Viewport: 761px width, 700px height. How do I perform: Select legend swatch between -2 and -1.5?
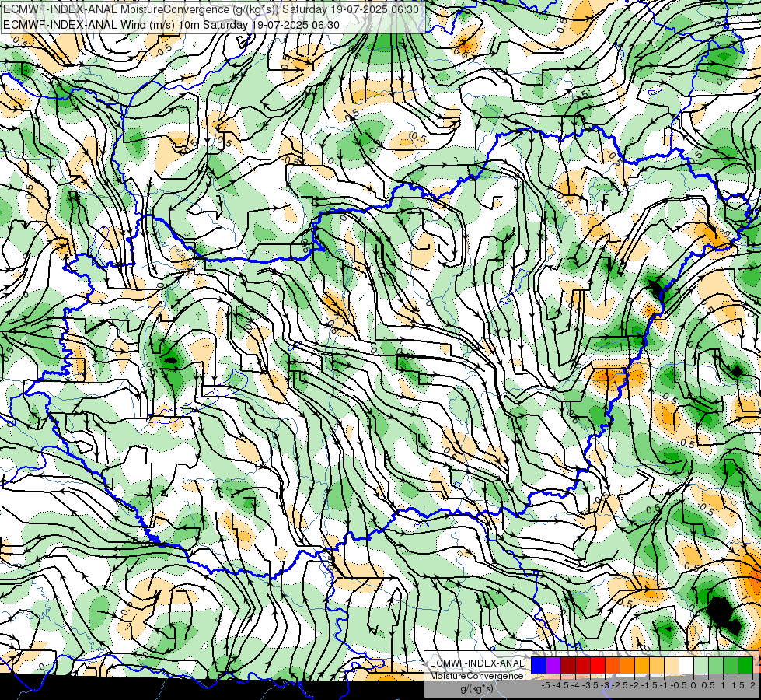(x=642, y=665)
